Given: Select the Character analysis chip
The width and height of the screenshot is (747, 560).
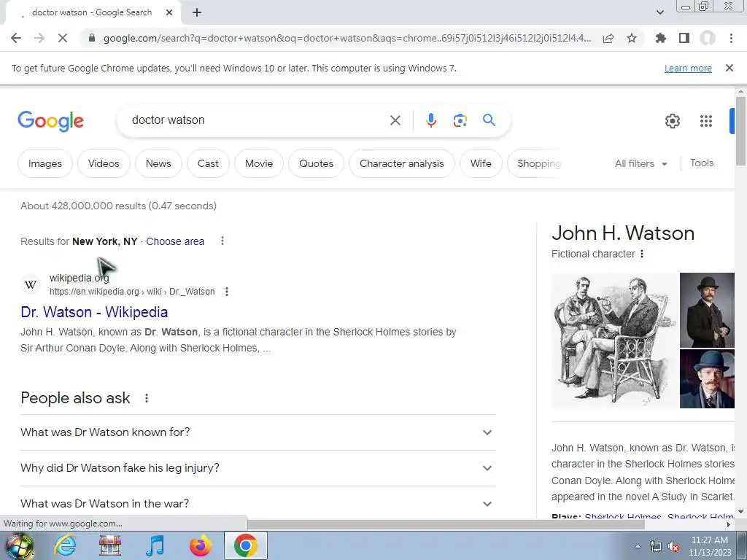Looking at the screenshot, I should pyautogui.click(x=402, y=163).
